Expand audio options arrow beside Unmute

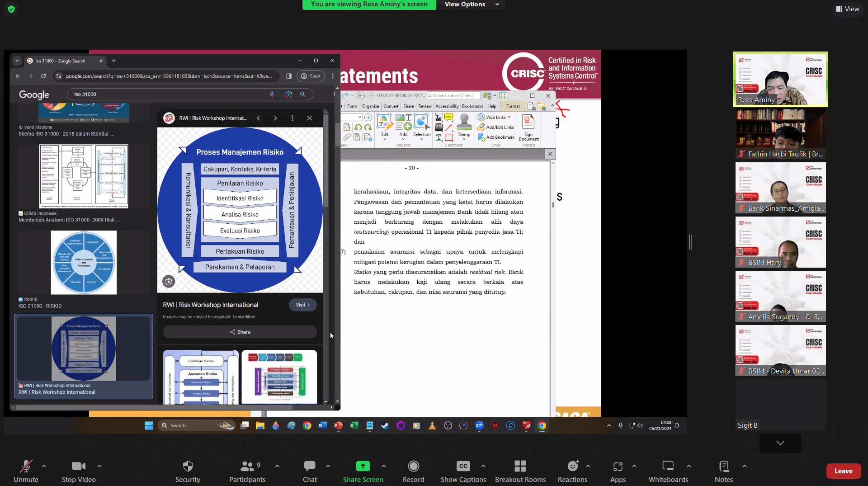pos(44,466)
